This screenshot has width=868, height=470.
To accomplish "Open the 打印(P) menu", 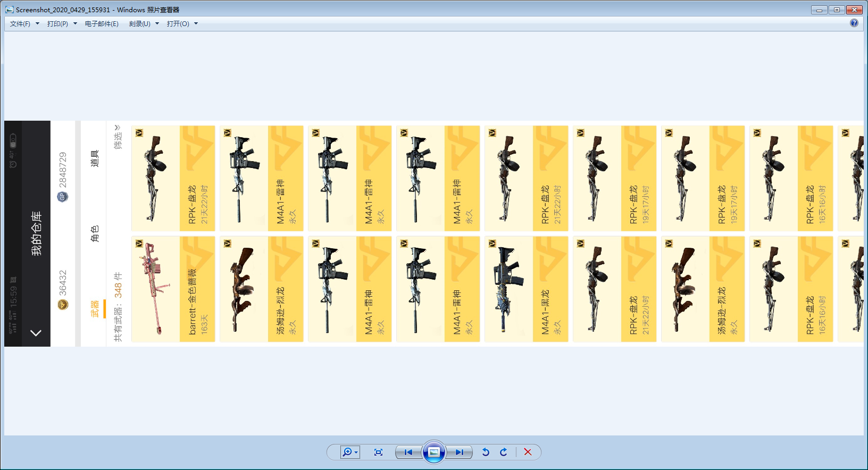I will pyautogui.click(x=62, y=23).
